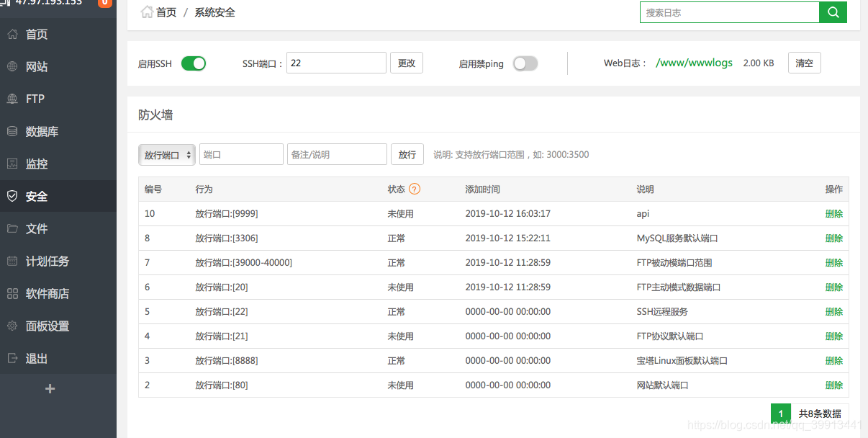
Task: Click the 网站默认端口 description
Action: coord(663,385)
